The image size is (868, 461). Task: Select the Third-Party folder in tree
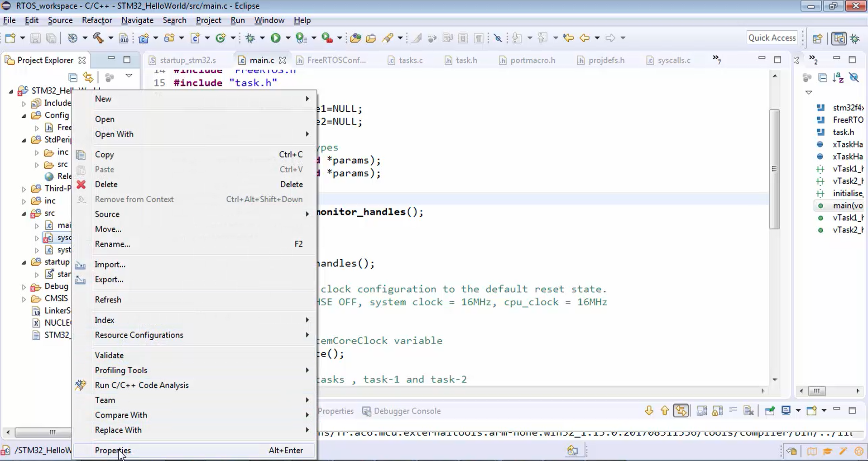(51, 188)
